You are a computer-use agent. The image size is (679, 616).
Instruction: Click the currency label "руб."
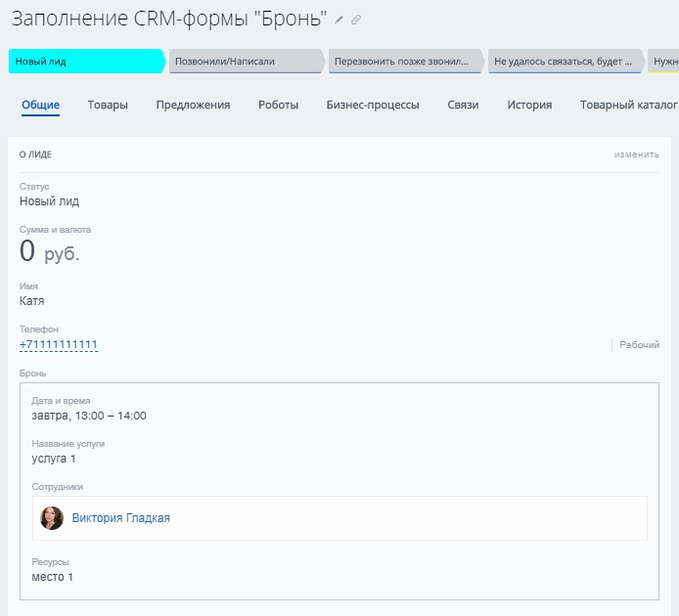(62, 253)
